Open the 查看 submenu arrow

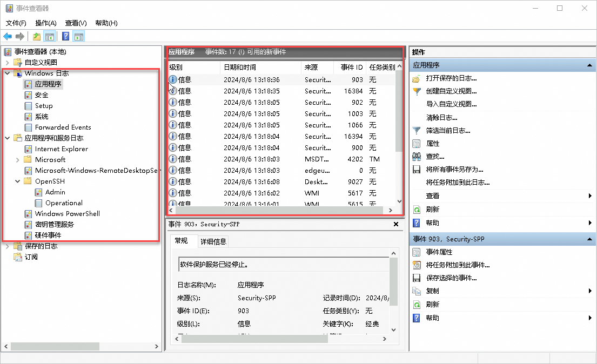tap(591, 195)
